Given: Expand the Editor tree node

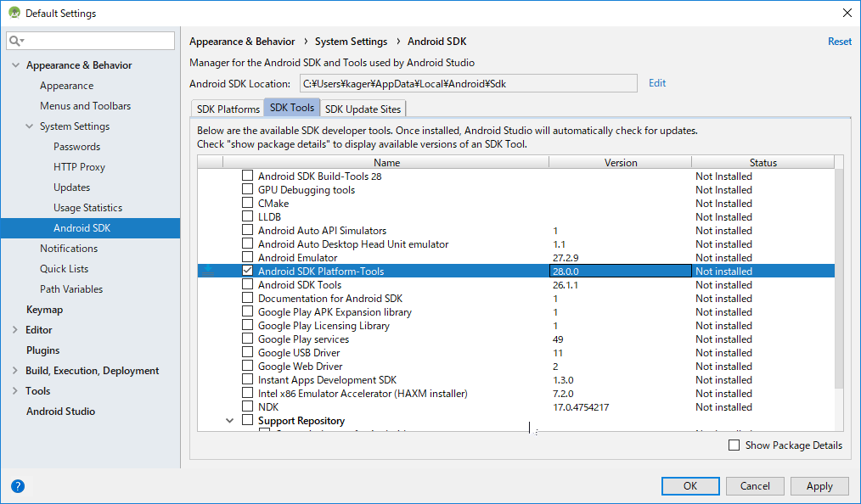Looking at the screenshot, I should pyautogui.click(x=15, y=329).
